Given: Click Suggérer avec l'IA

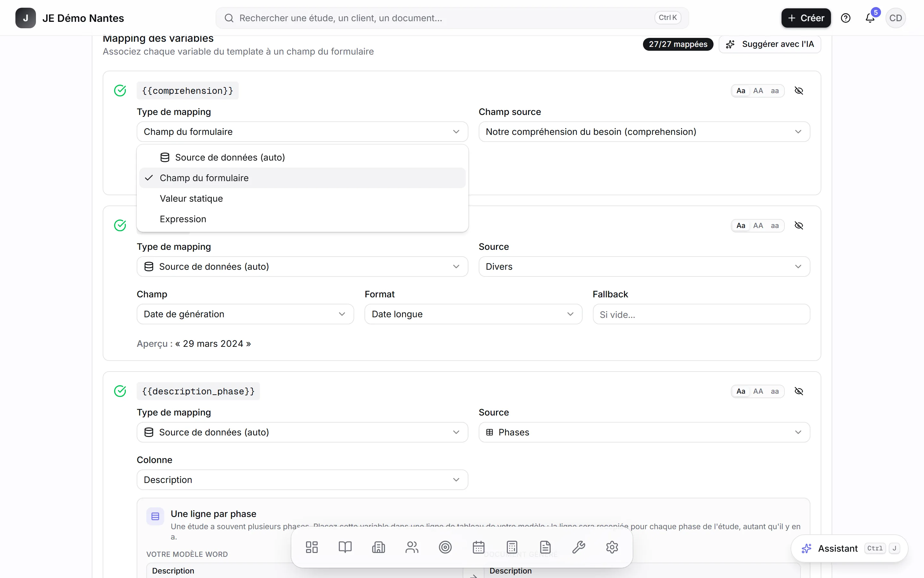Looking at the screenshot, I should point(770,44).
